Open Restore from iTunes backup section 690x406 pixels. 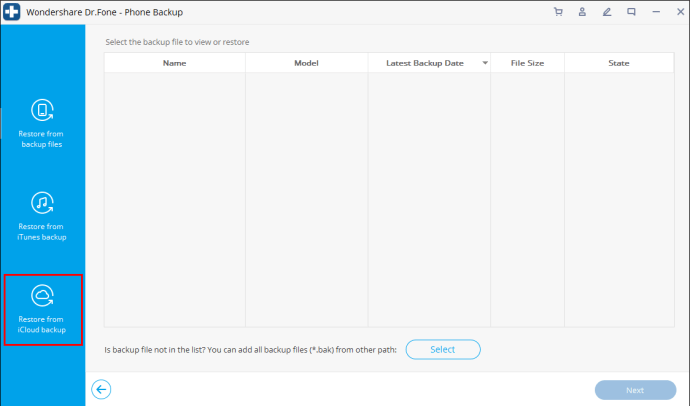pos(42,216)
